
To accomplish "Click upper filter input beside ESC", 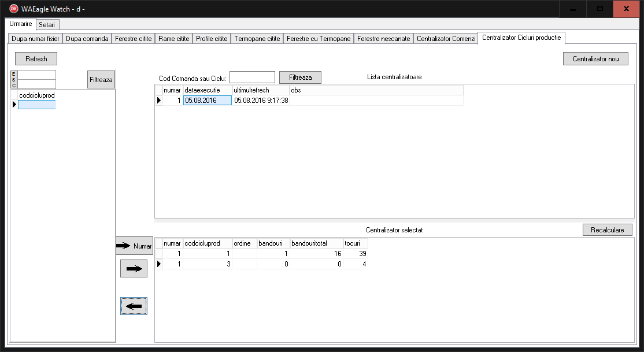I will (x=37, y=75).
